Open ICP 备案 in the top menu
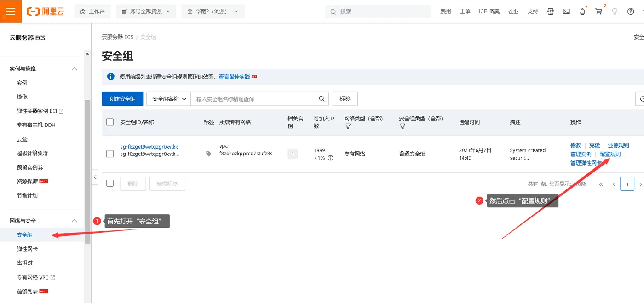Viewport: 644px width, 303px height. 489,11
